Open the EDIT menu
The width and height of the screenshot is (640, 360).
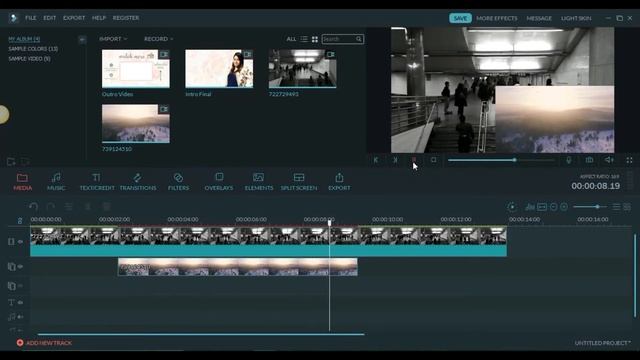tap(49, 18)
